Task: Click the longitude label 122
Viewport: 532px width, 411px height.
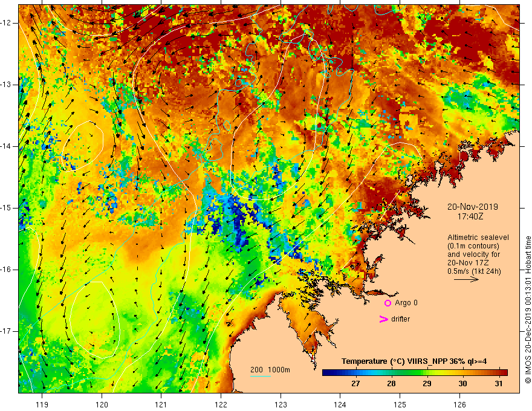Action: click(x=221, y=404)
